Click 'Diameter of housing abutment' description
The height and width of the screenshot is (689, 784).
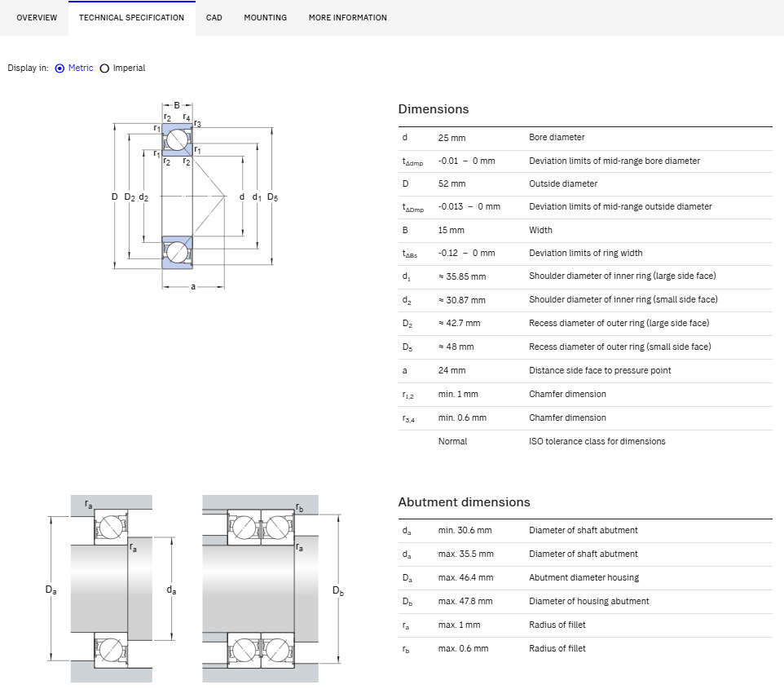589,601
